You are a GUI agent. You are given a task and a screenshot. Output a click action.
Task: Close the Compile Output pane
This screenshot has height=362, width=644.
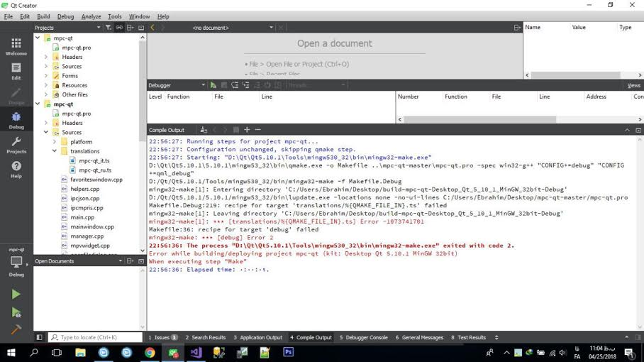point(638,130)
